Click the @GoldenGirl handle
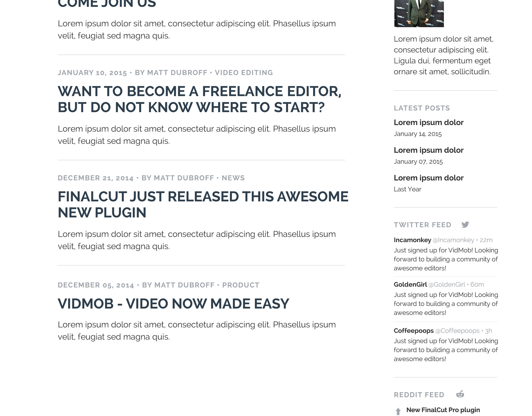The height and width of the screenshot is (416, 532). pos(446,284)
